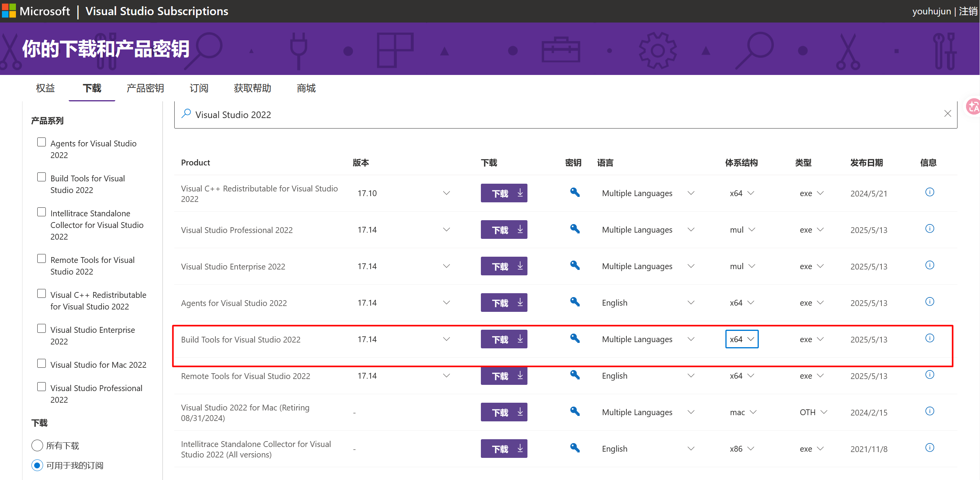Open info for Remote Tools row

[930, 375]
